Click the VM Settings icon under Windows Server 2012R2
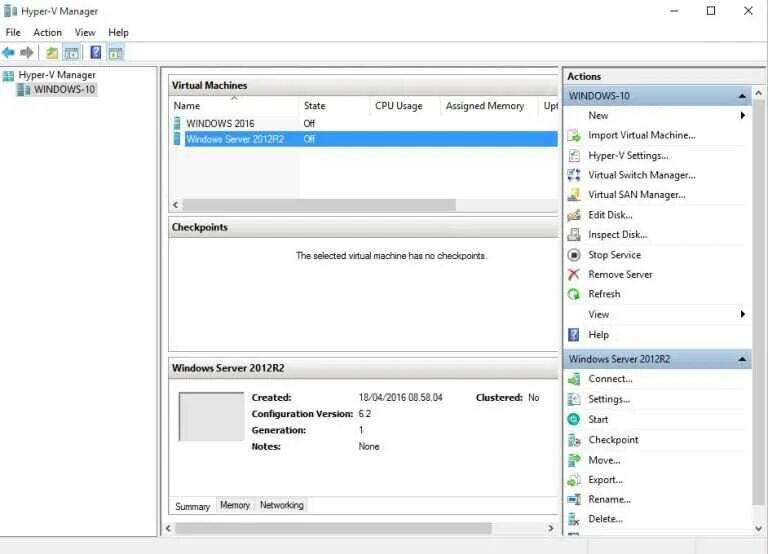This screenshot has width=768, height=554. 574,399
